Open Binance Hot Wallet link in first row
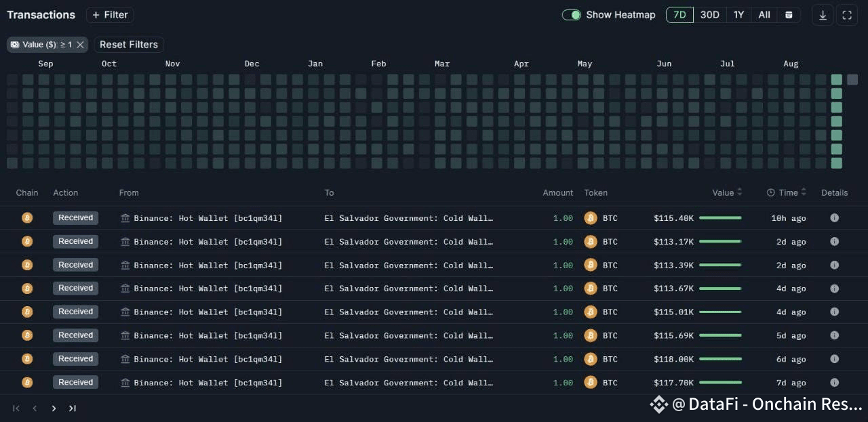868x422 pixels. coord(201,218)
